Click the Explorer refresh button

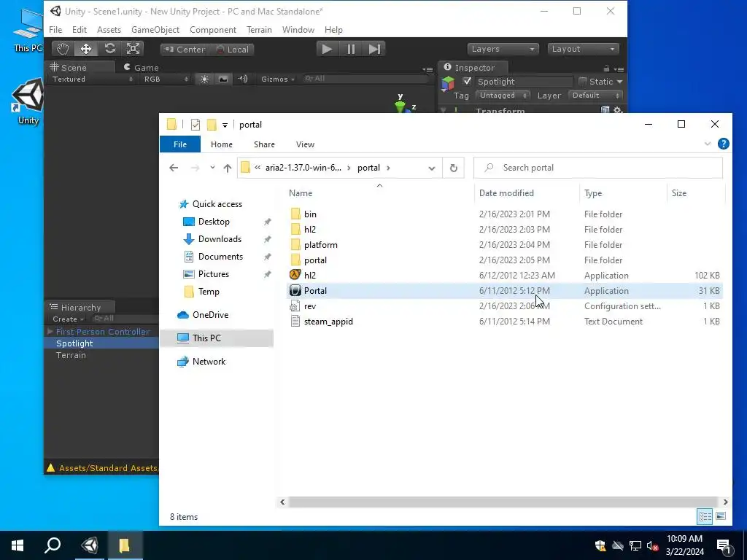click(x=454, y=168)
